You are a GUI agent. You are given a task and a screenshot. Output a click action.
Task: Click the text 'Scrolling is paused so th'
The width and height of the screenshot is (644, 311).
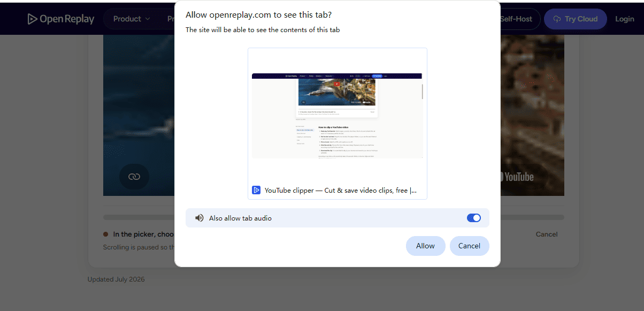click(x=139, y=247)
